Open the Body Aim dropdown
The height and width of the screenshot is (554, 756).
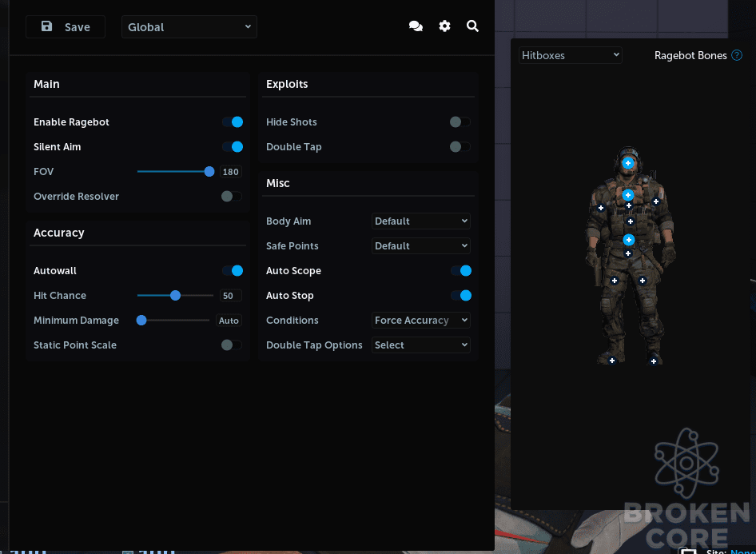coord(421,221)
